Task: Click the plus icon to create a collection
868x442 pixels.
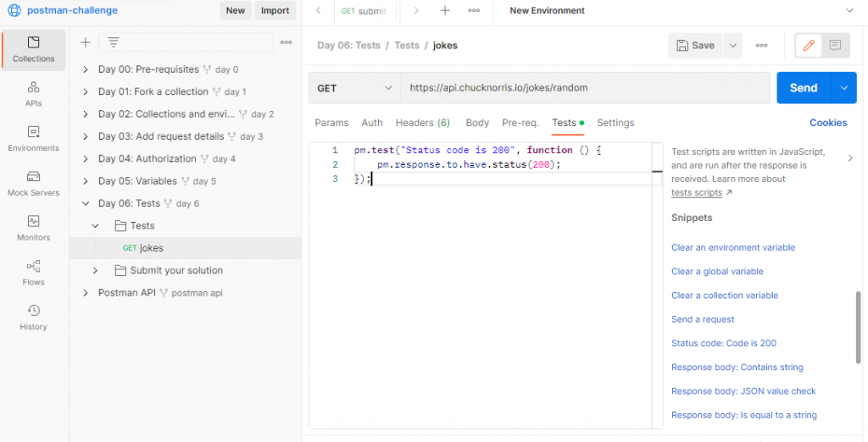Action: tap(86, 42)
